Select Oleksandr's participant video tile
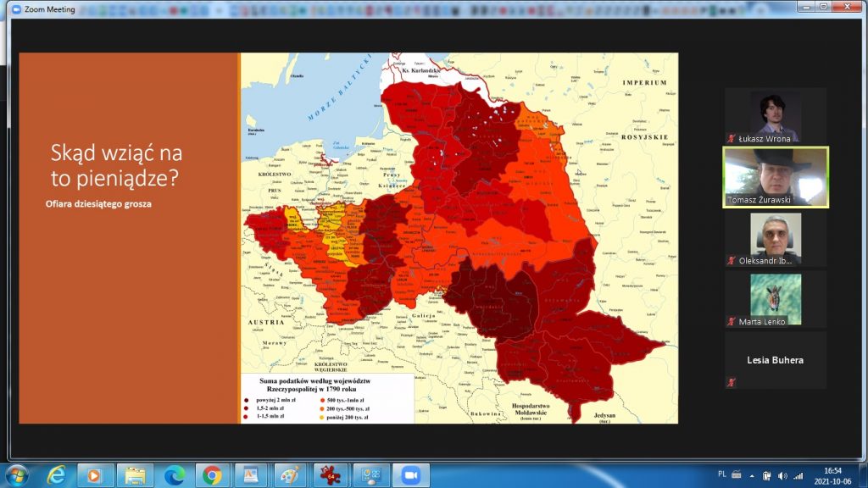Viewport: 868px width, 488px height. pyautogui.click(x=775, y=238)
